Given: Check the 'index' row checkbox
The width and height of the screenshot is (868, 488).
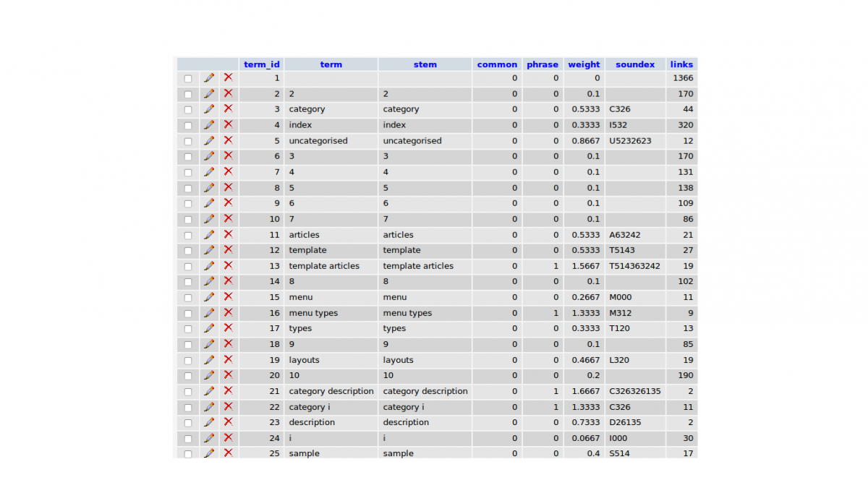Looking at the screenshot, I should coord(188,125).
